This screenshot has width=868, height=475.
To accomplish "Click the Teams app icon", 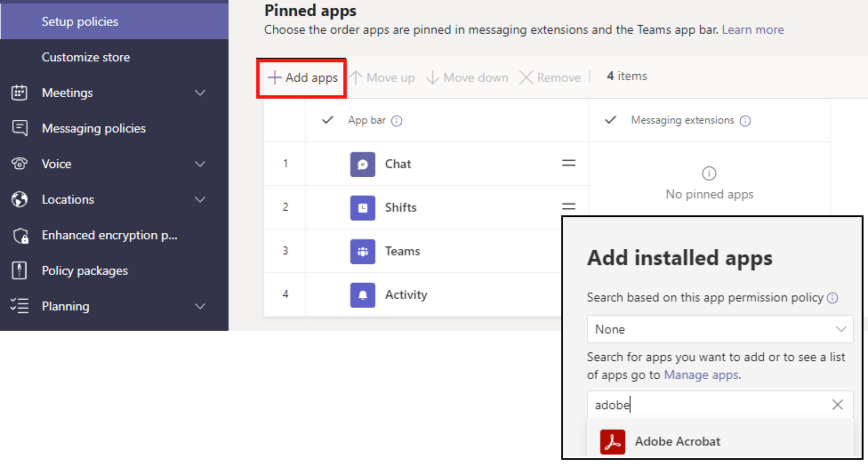I will 363,252.
